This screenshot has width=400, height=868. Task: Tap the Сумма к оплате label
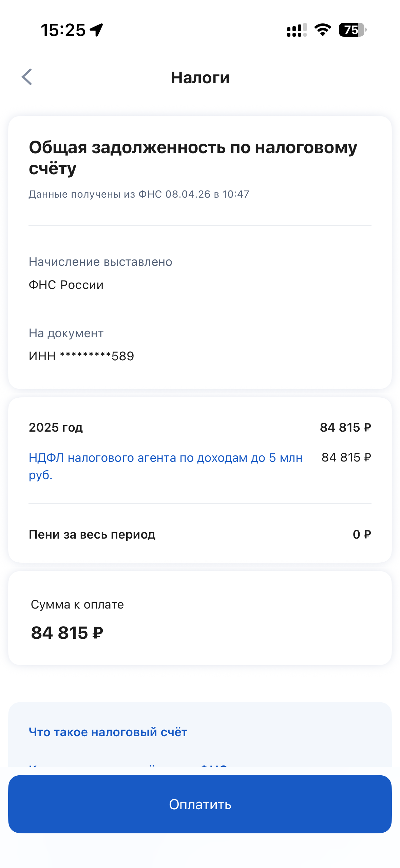[77, 604]
